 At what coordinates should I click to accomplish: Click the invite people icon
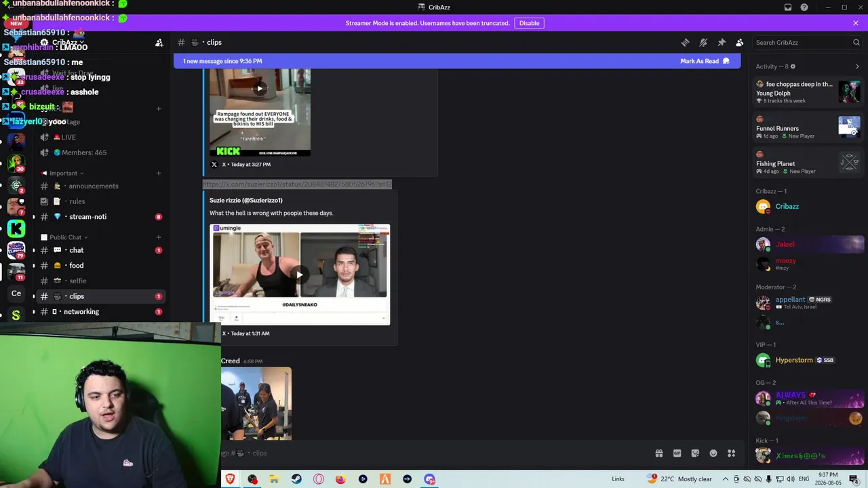coord(159,42)
